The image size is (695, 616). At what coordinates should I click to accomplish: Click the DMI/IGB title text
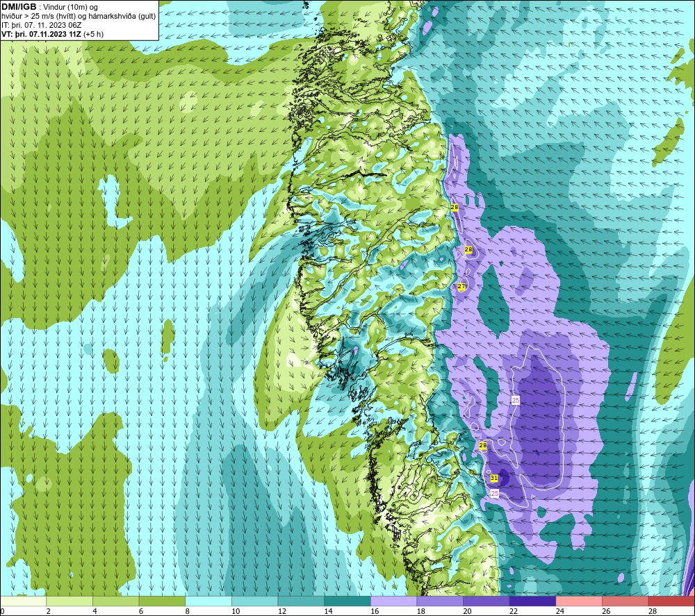coord(19,7)
